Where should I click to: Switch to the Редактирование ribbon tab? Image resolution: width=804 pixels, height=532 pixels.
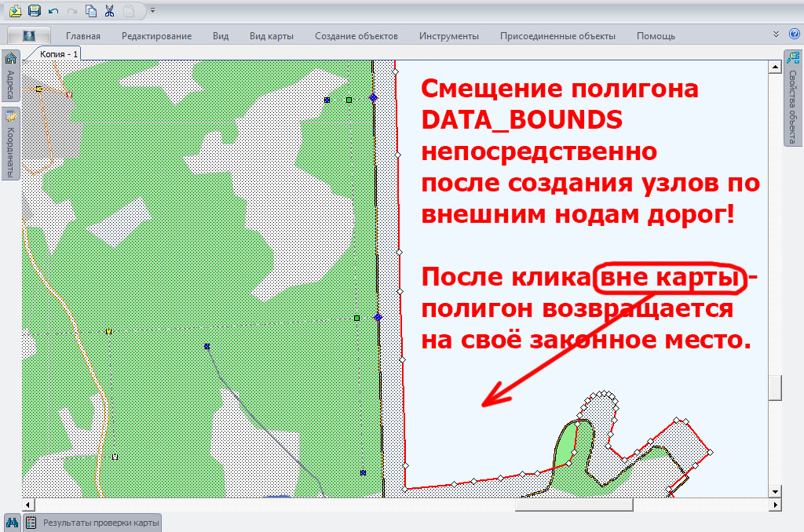pos(156,36)
